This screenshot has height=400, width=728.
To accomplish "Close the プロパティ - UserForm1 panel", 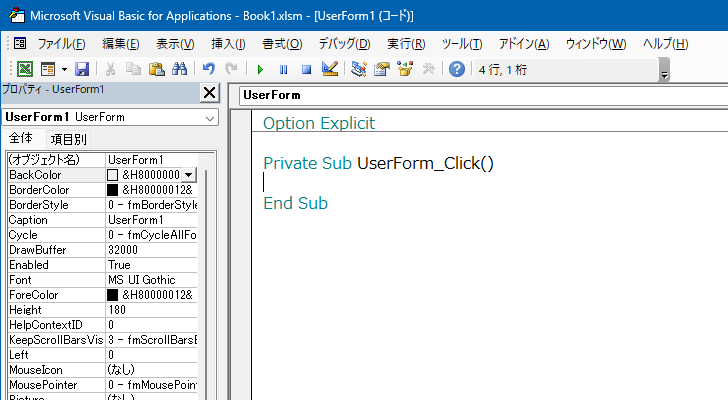I will pyautogui.click(x=209, y=93).
